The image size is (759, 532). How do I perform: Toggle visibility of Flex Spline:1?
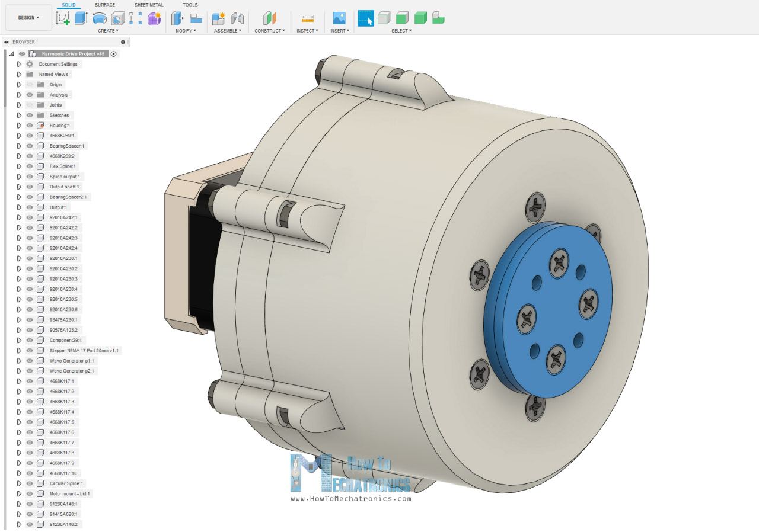pos(29,166)
